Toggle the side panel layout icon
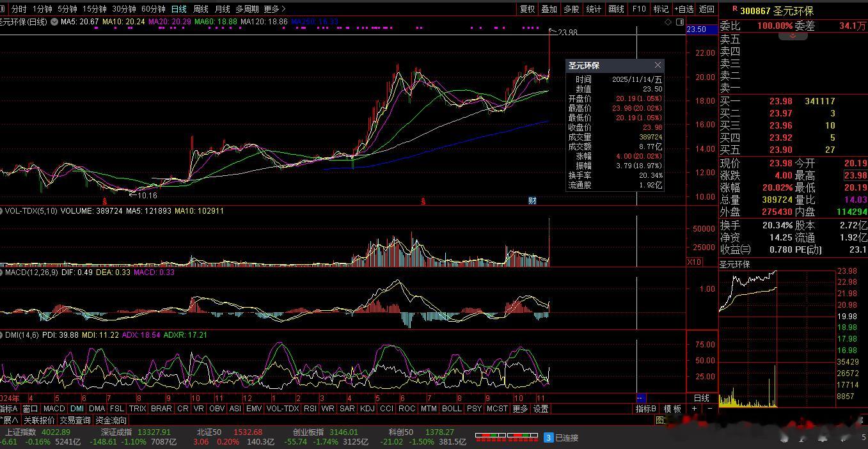This screenshot has height=449, width=868. point(679,22)
